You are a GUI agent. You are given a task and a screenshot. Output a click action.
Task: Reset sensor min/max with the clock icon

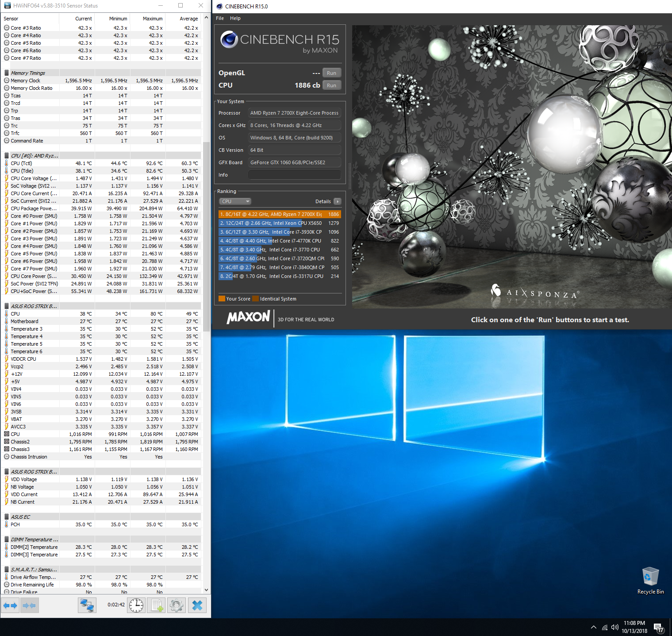coord(136,605)
